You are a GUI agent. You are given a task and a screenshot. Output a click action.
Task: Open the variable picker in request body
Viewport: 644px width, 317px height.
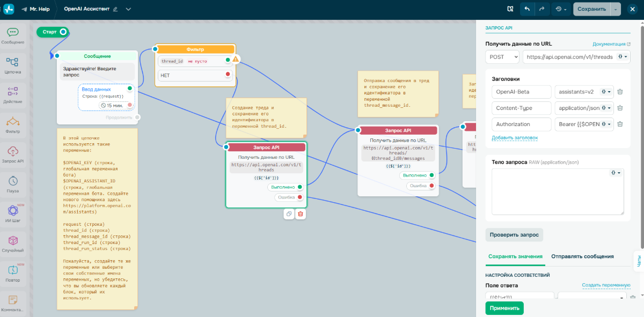[x=617, y=173]
